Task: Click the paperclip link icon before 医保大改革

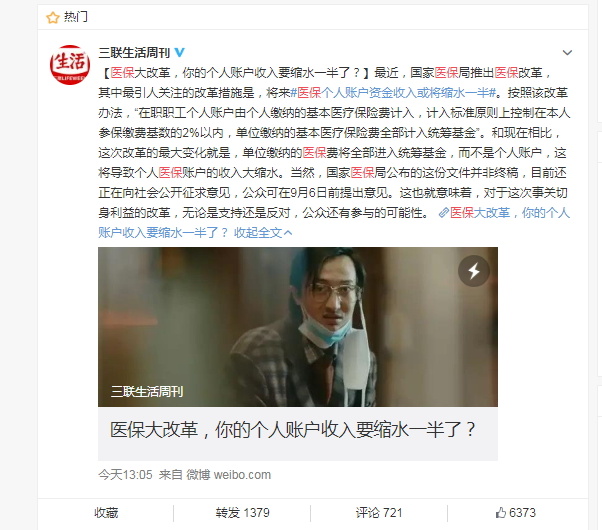Action: 444,212
